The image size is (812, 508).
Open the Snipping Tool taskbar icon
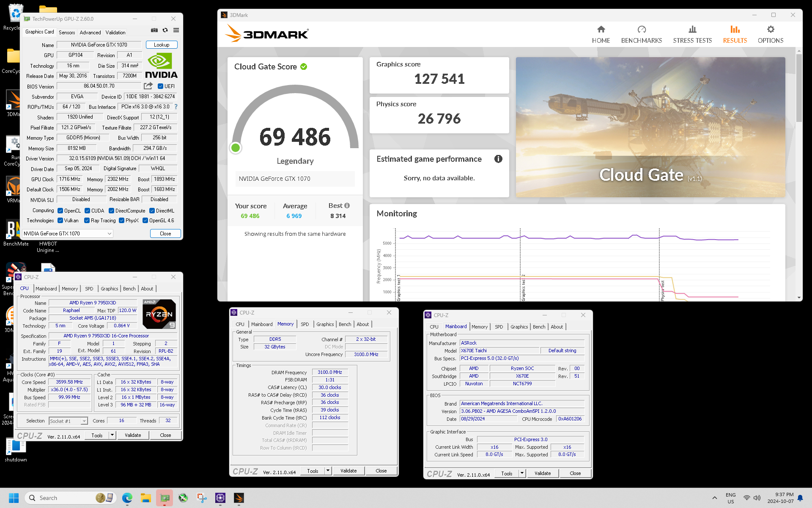pyautogui.click(x=202, y=498)
